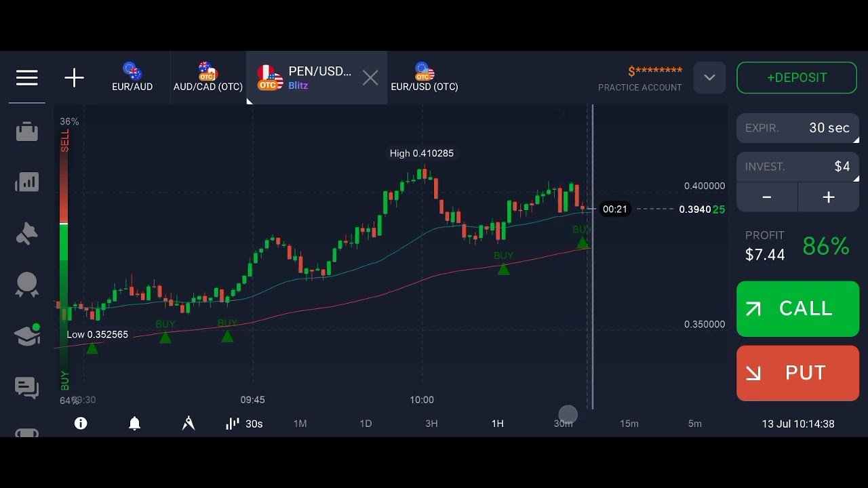The height and width of the screenshot is (488, 868).
Task: Show chart info icon
Action: pyautogui.click(x=81, y=424)
